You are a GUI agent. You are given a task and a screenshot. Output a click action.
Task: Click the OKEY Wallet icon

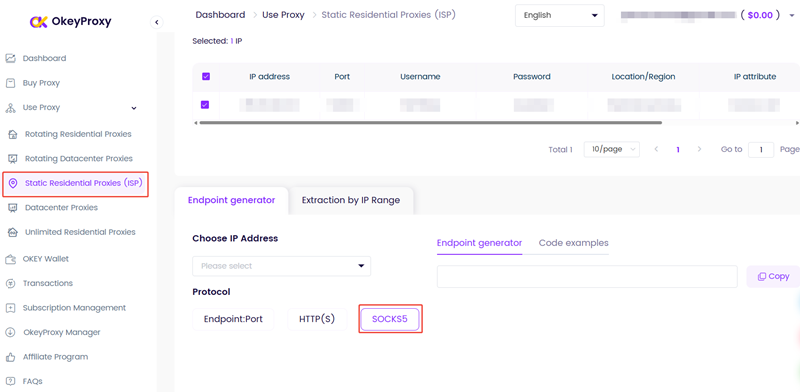pos(10,259)
